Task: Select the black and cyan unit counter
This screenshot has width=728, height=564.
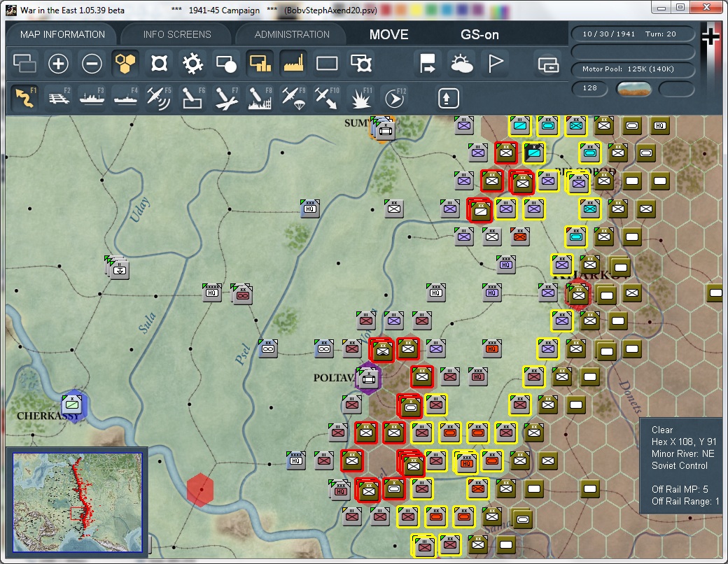Action: [x=534, y=153]
